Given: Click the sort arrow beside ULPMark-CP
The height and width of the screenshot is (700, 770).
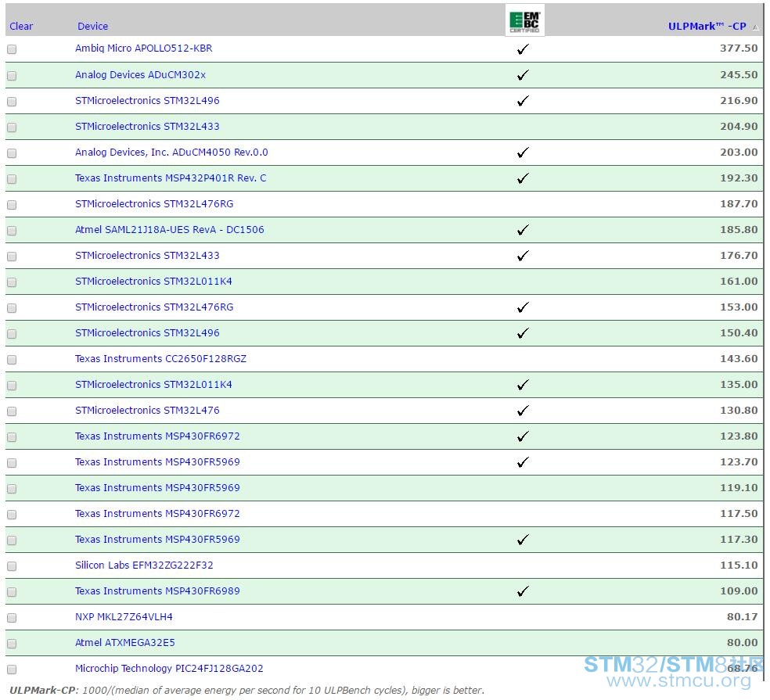Looking at the screenshot, I should pyautogui.click(x=755, y=27).
